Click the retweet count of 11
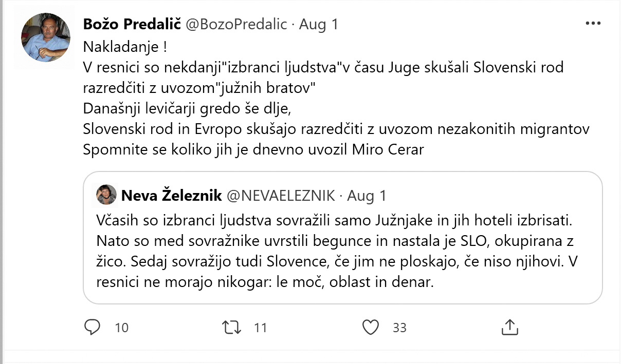 [261, 328]
